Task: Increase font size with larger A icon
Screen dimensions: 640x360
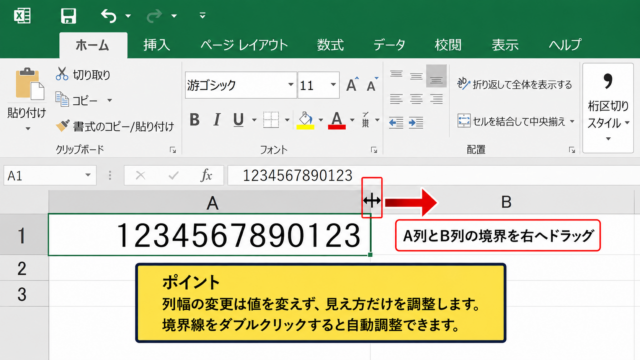Action: 352,84
